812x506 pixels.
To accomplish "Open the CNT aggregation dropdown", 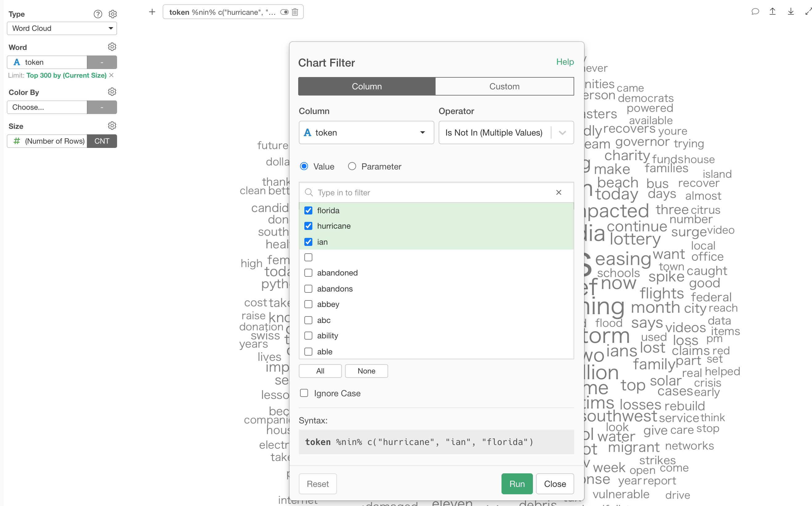I will [x=102, y=141].
